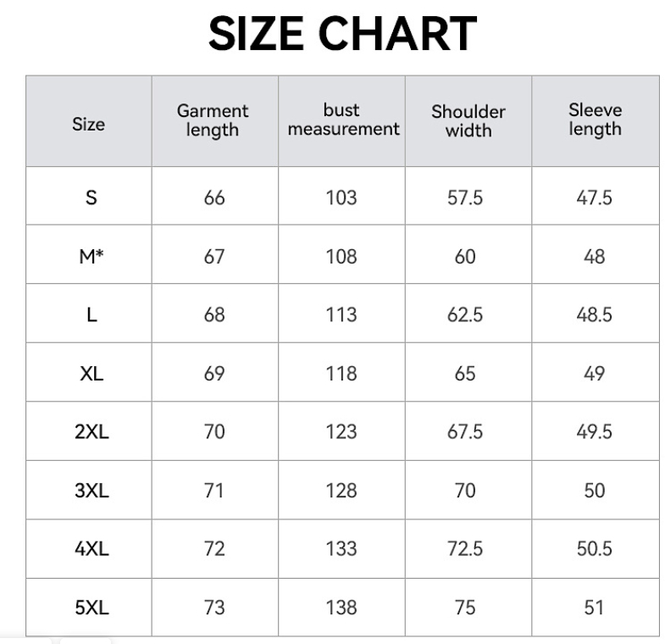This screenshot has height=644, width=665.
Task: Select the XL size row label
Action: [91, 373]
